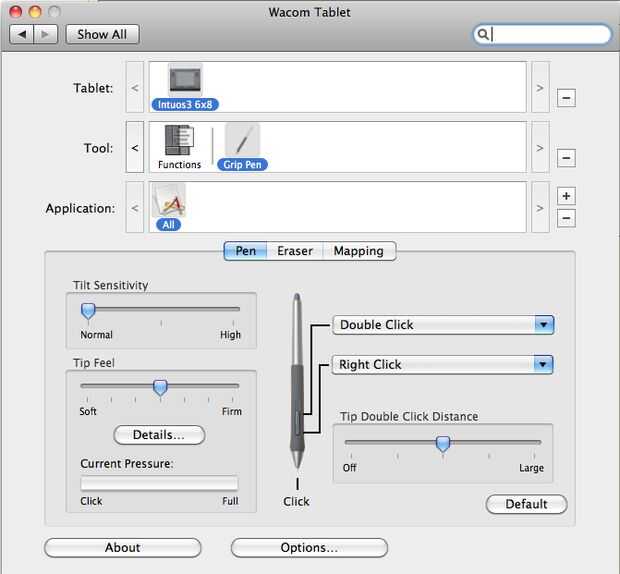This screenshot has width=620, height=574.
Task: Click the Show All button
Action: tap(102, 34)
